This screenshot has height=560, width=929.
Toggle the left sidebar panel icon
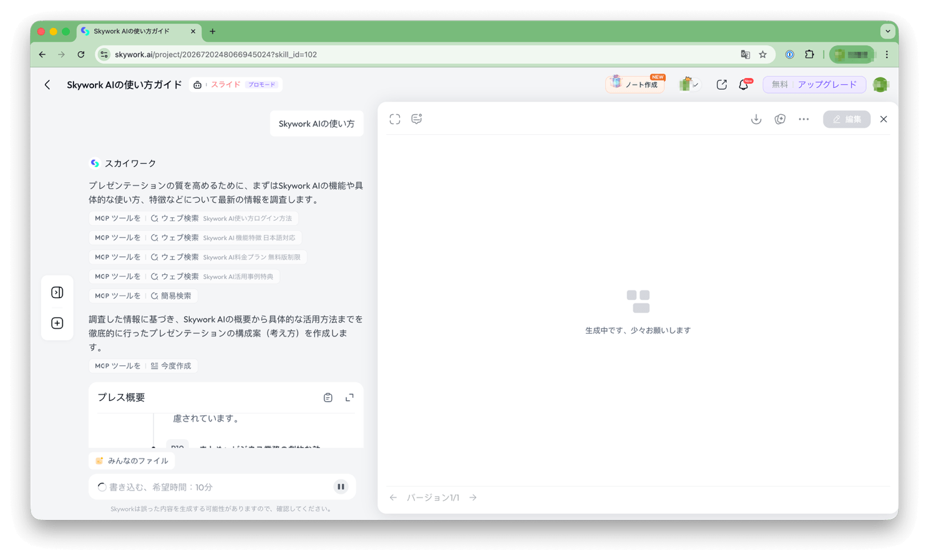coord(57,292)
